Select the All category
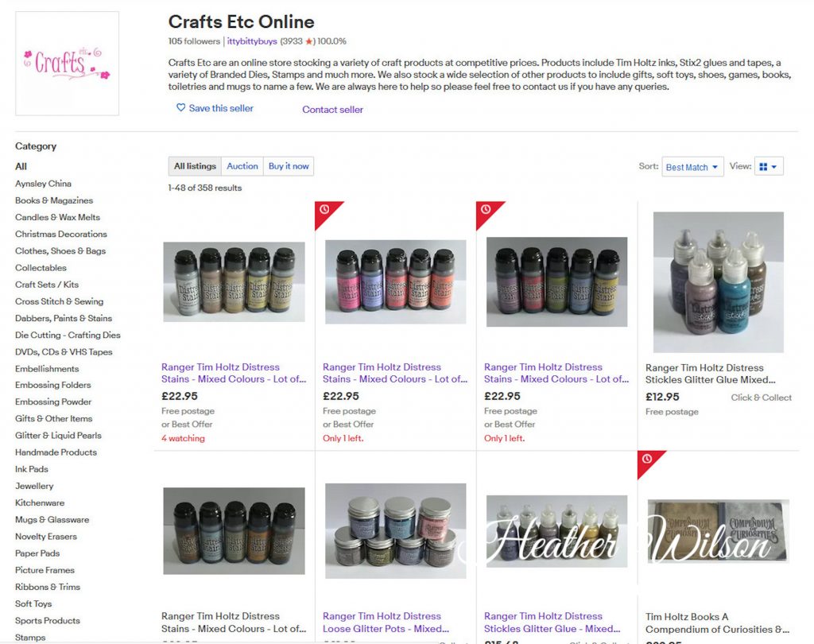Image resolution: width=814 pixels, height=644 pixels. [x=21, y=166]
